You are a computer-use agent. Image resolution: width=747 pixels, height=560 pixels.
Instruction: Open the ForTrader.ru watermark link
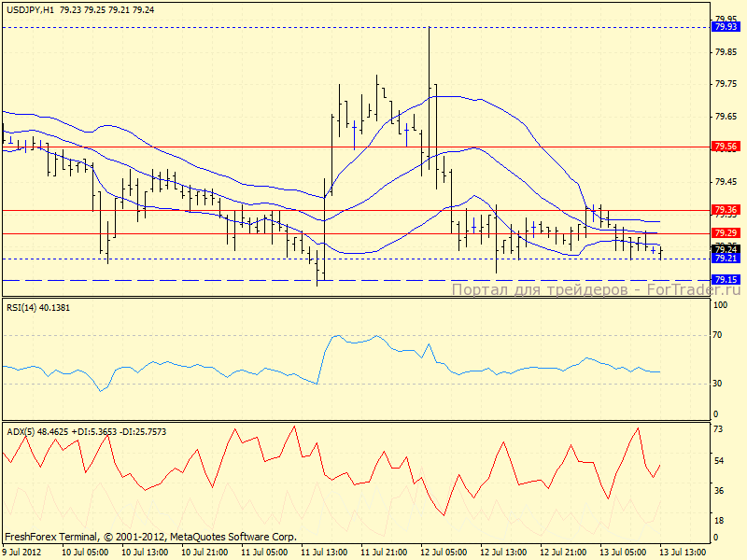coord(596,290)
